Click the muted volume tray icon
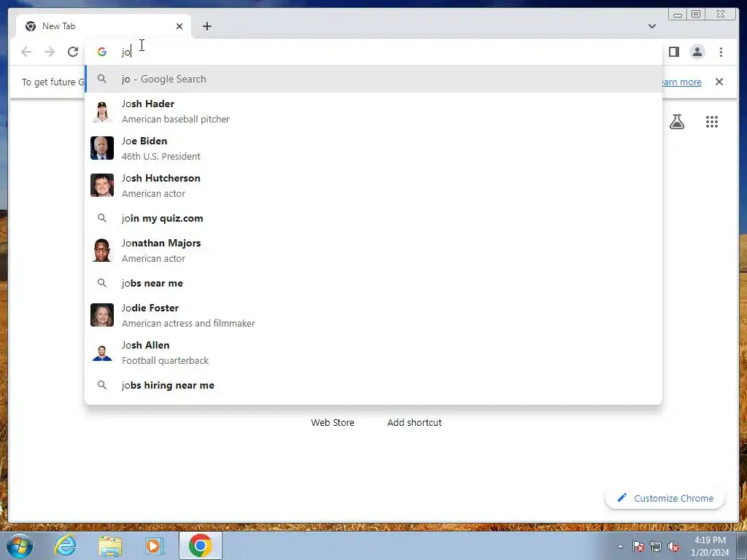This screenshot has height=560, width=747. [673, 546]
